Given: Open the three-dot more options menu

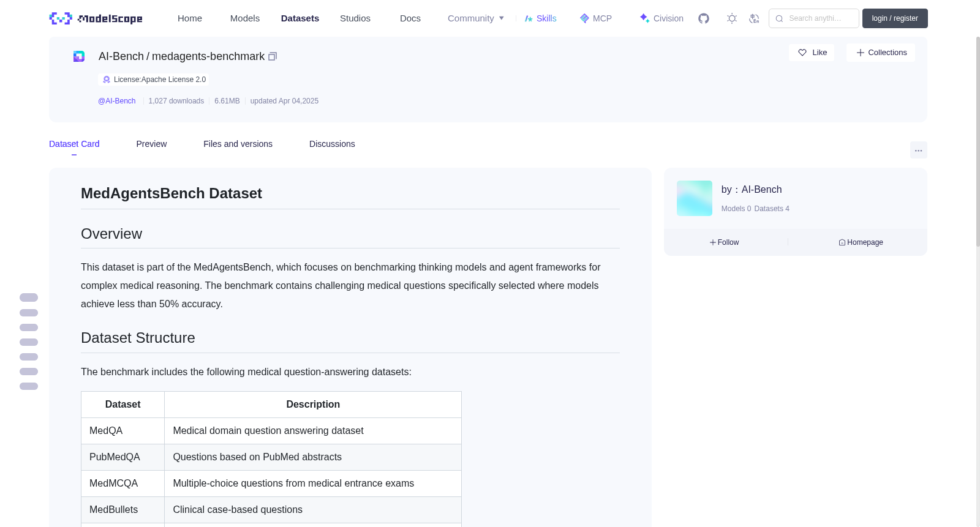Looking at the screenshot, I should tap(919, 150).
